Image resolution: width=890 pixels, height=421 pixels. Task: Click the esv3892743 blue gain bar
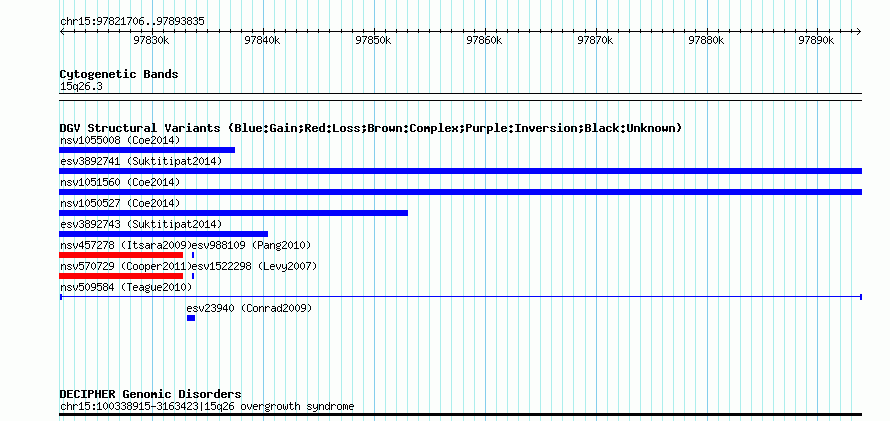pyautogui.click(x=163, y=234)
